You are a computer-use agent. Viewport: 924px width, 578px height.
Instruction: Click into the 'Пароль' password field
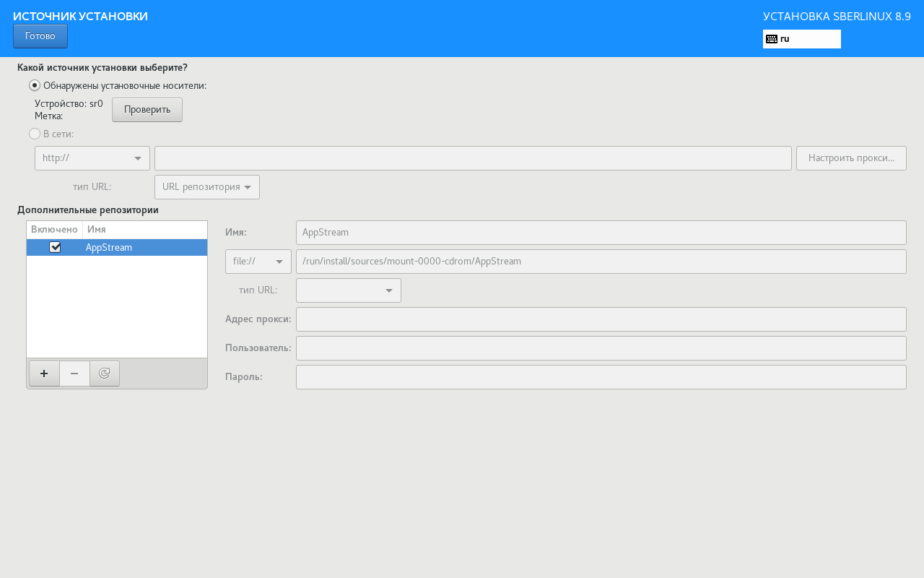coord(601,377)
